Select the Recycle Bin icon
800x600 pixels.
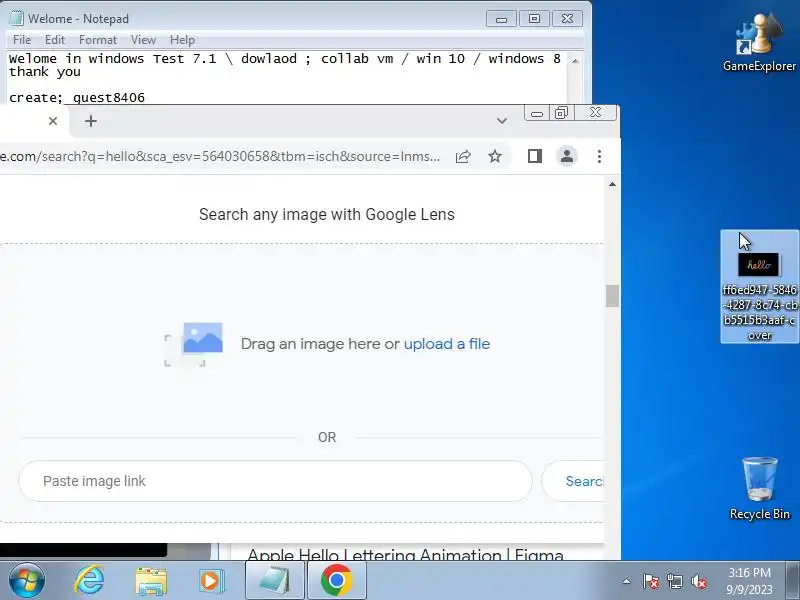[x=760, y=488]
